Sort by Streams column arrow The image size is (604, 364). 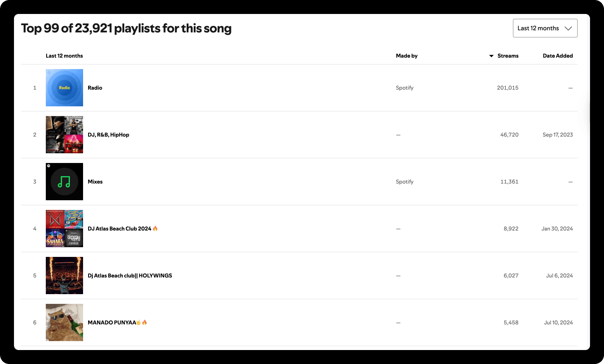click(x=491, y=56)
